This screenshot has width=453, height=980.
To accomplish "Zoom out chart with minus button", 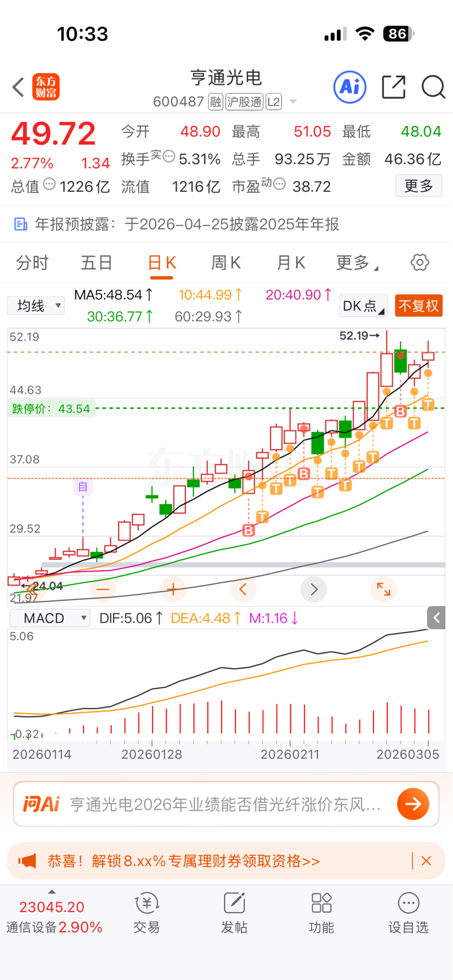I will coord(103,589).
